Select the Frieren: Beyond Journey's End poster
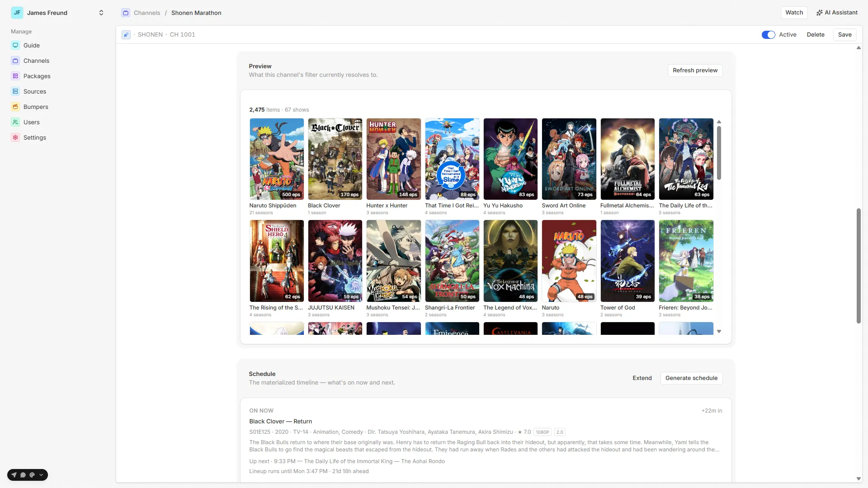 686,261
